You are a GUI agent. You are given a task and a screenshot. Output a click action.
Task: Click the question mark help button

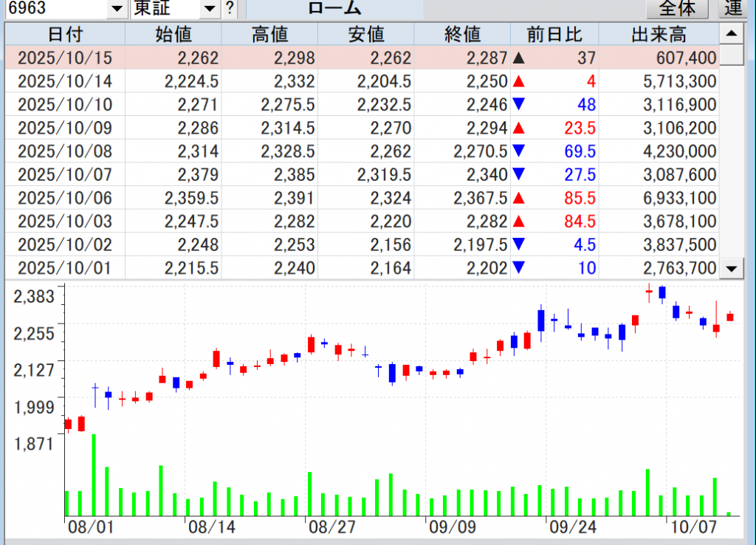[x=230, y=8]
